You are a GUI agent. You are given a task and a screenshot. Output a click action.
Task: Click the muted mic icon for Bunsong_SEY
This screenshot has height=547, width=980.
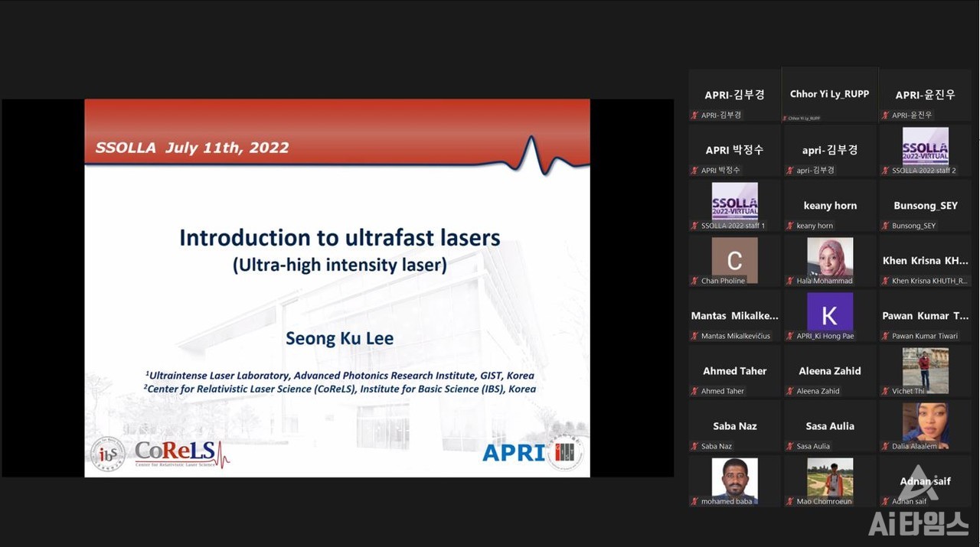tap(885, 226)
